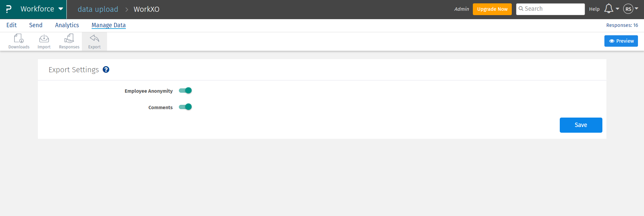Click the QuestionPro logo icon
Screen dimensions: 644x216
[x=9, y=9]
